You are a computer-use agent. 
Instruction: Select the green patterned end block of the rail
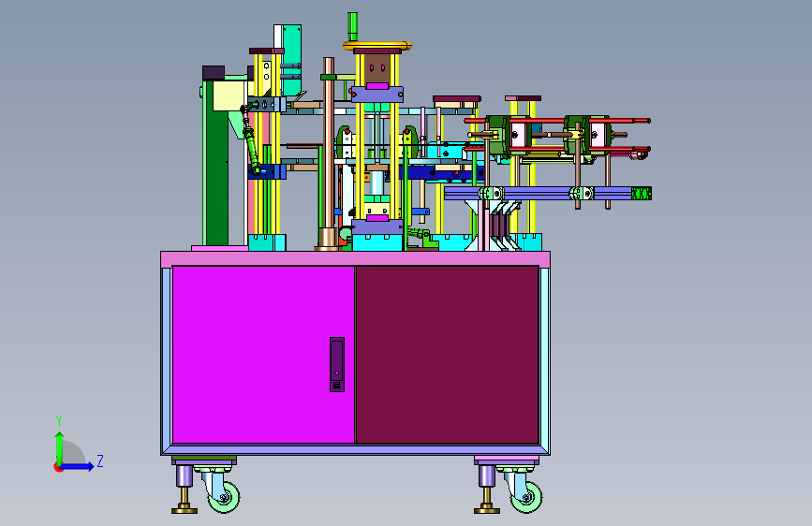tap(642, 194)
